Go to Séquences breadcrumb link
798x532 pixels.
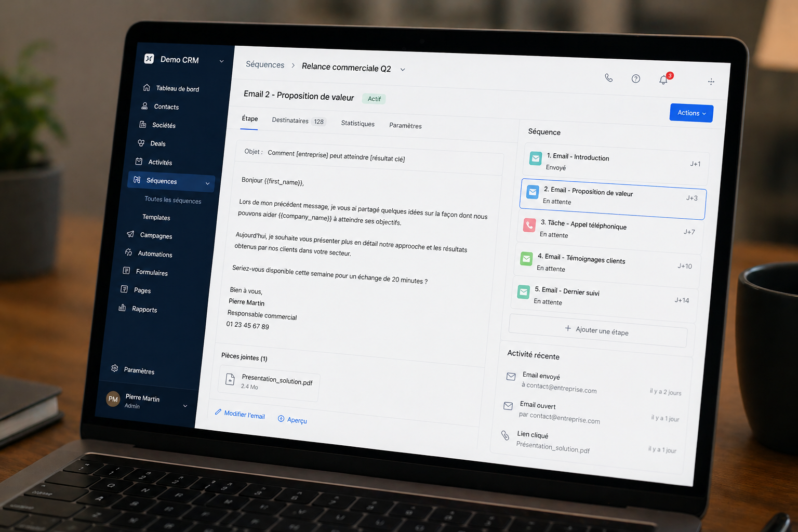pos(265,64)
